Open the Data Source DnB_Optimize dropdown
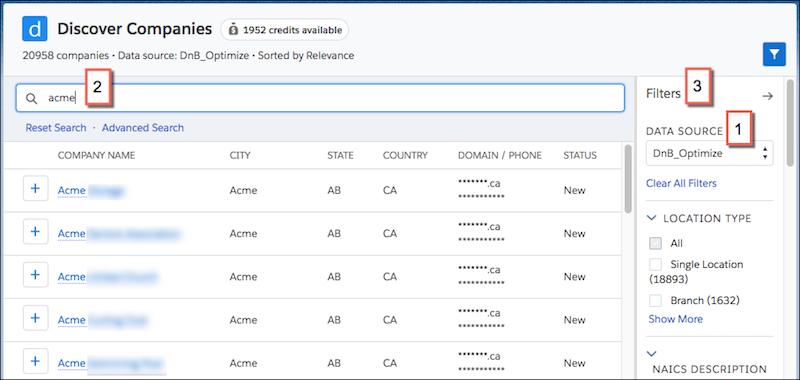 pos(709,153)
